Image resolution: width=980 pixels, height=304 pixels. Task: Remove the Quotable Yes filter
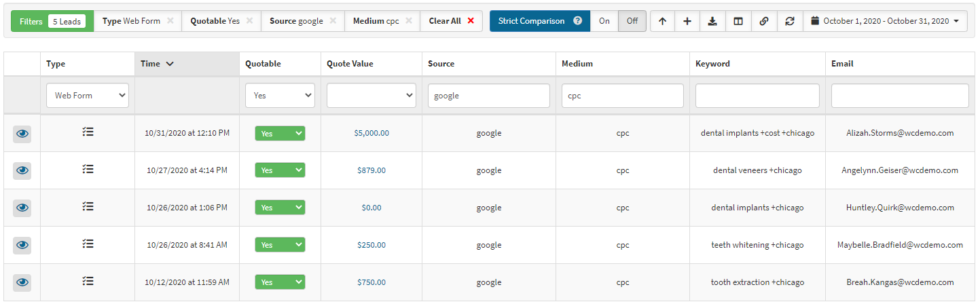click(x=249, y=20)
